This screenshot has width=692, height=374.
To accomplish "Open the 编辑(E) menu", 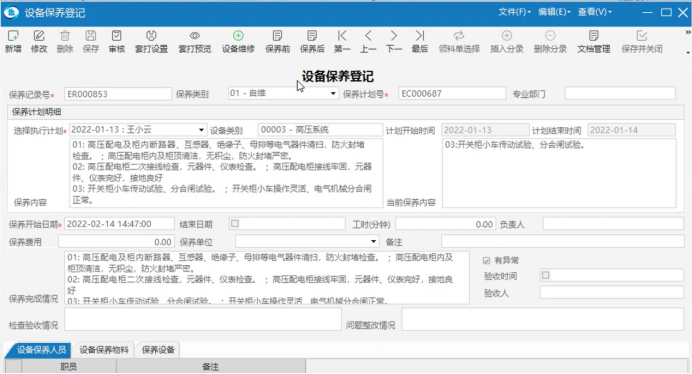I will point(554,12).
